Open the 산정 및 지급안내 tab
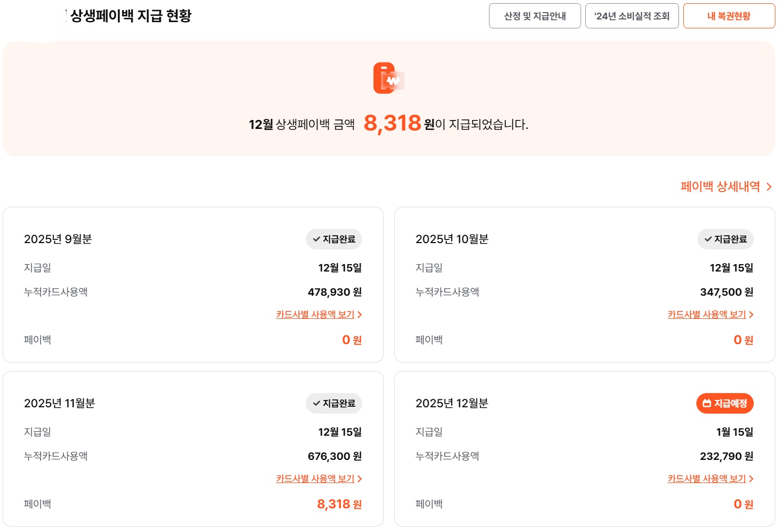This screenshot has height=532, width=779. click(x=535, y=16)
